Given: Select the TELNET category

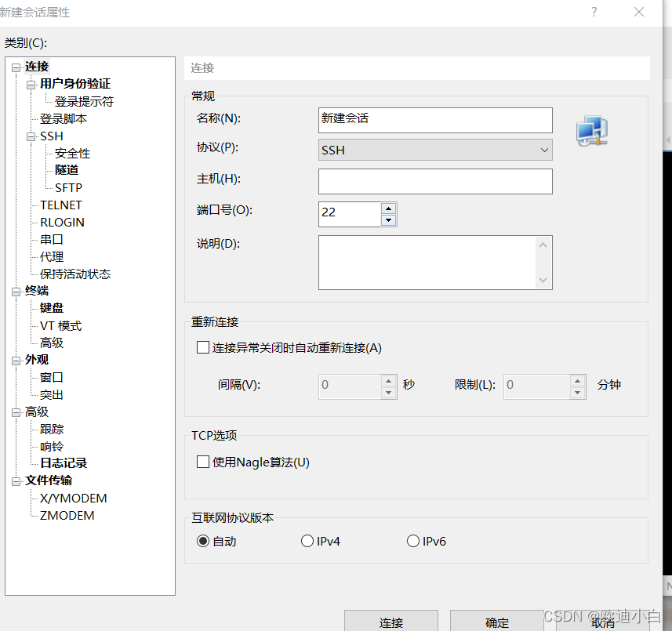Looking at the screenshot, I should click(x=60, y=205).
